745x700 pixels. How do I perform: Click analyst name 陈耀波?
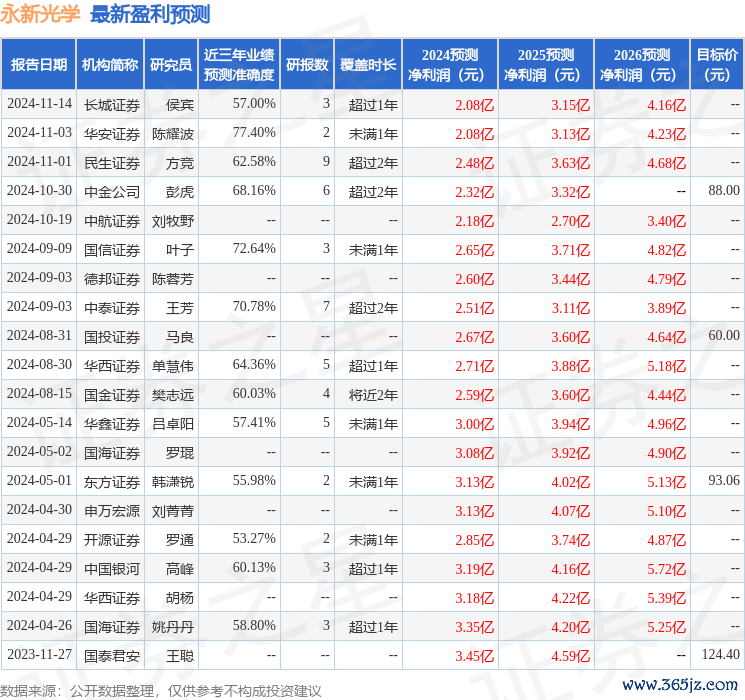click(x=173, y=134)
